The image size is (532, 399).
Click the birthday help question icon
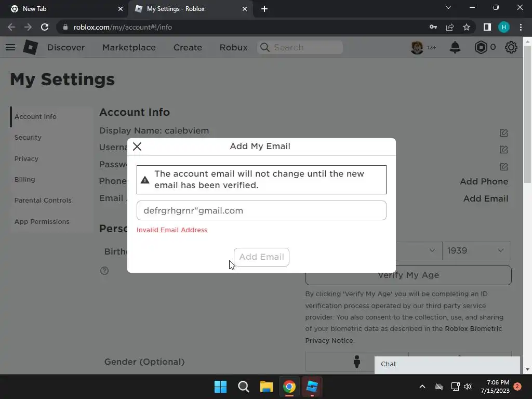(x=104, y=271)
